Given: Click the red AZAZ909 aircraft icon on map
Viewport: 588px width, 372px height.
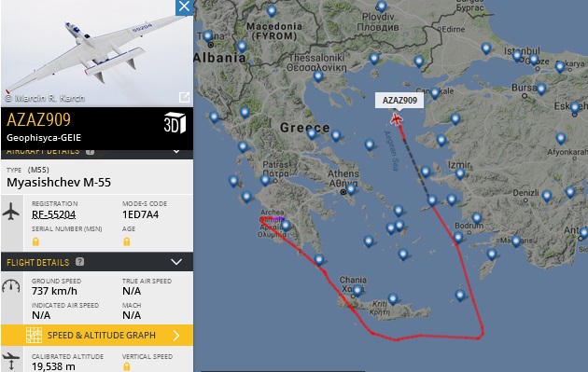Looking at the screenshot, I should pos(396,119).
